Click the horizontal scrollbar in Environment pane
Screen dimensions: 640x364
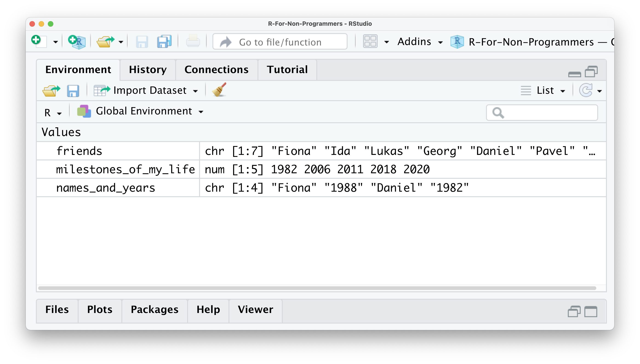click(317, 288)
